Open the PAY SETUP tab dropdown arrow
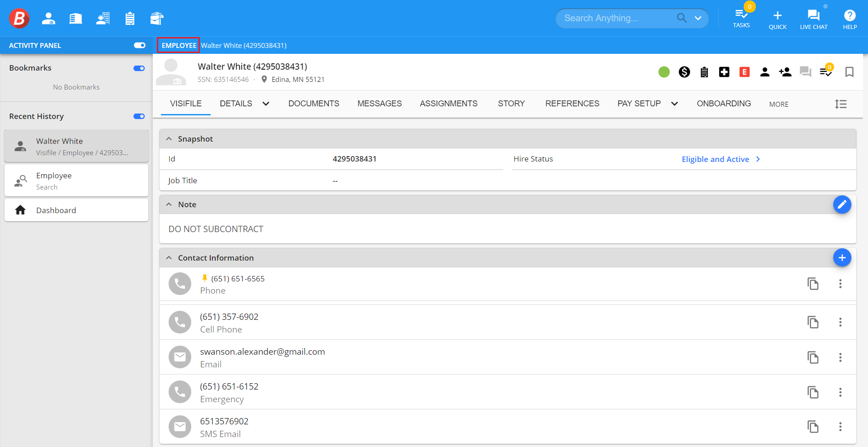Viewport: 868px width, 447px height. tap(675, 104)
